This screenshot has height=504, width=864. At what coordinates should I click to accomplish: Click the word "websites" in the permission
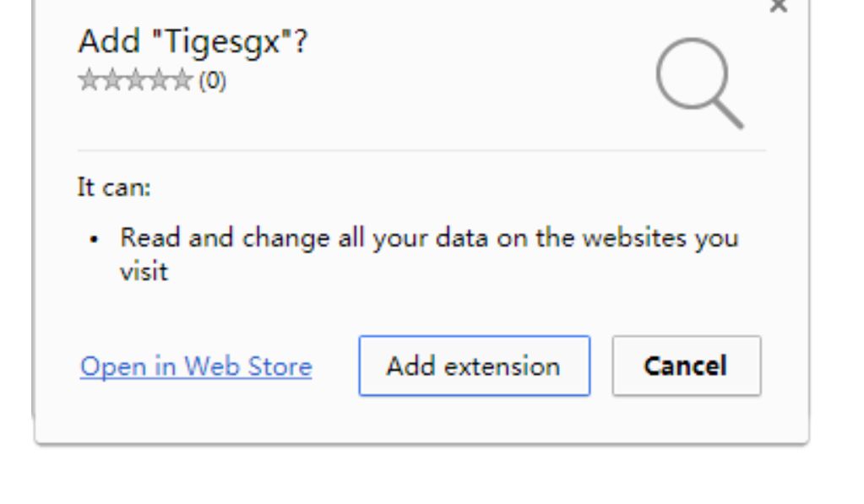(x=635, y=238)
